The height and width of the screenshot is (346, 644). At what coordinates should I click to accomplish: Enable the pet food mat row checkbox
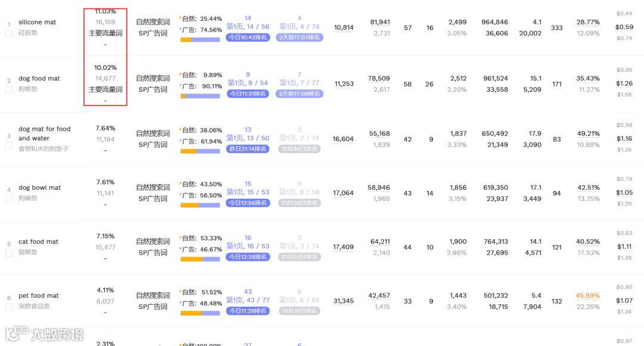9,307
